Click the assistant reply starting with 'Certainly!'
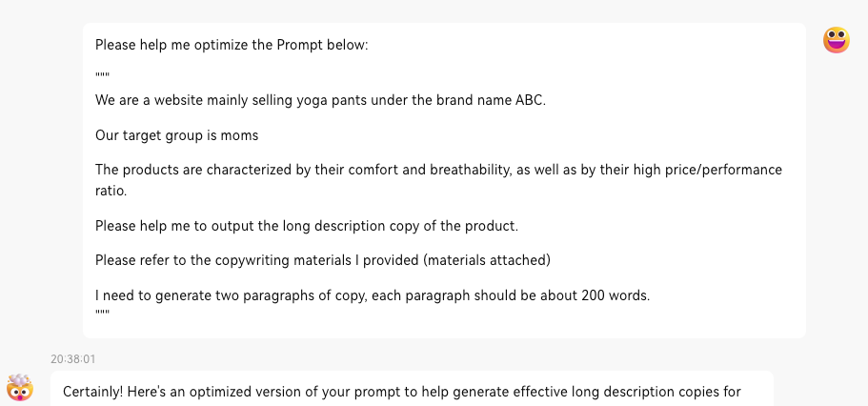Viewport: 868px width, 406px height. (412, 388)
